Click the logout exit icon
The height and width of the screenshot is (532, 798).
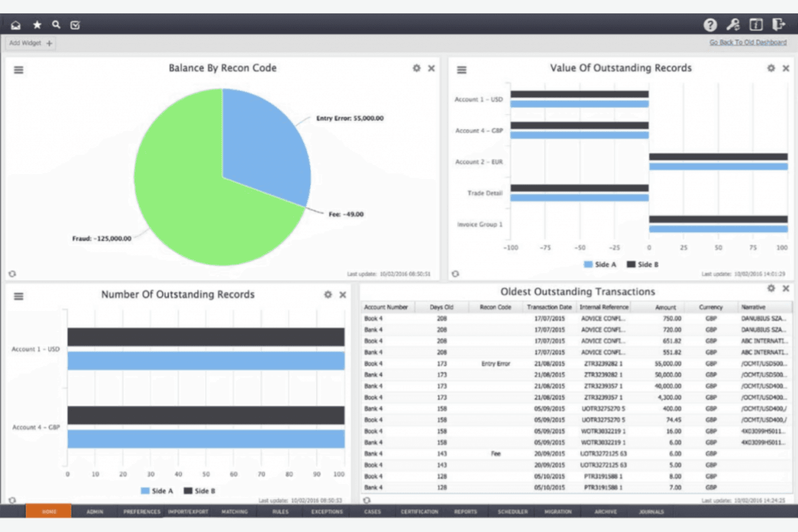[779, 25]
